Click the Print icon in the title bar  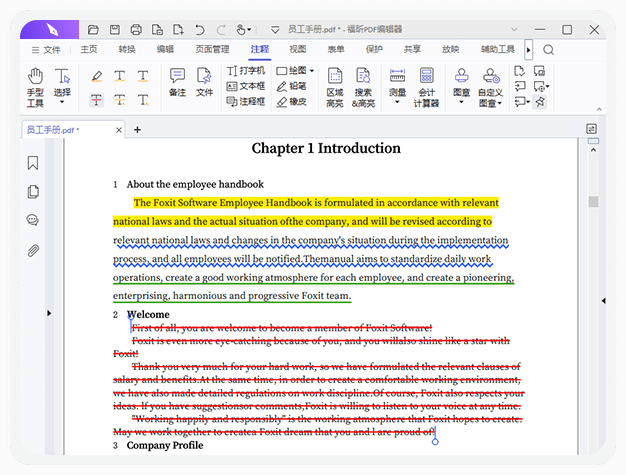(x=136, y=30)
